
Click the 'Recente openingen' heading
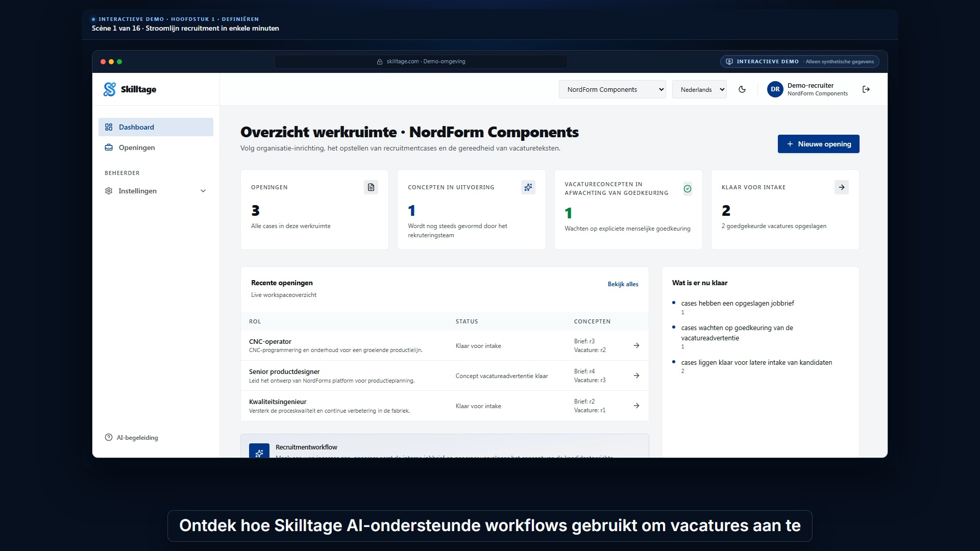[x=282, y=283]
